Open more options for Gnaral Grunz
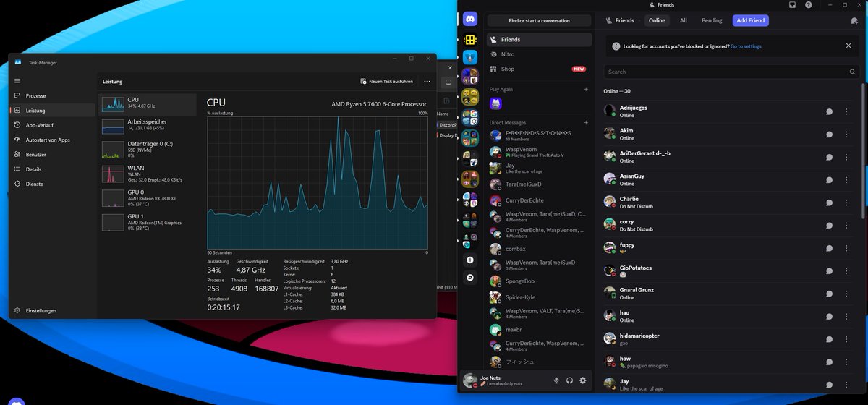Viewport: 868px width, 405px height. click(846, 294)
